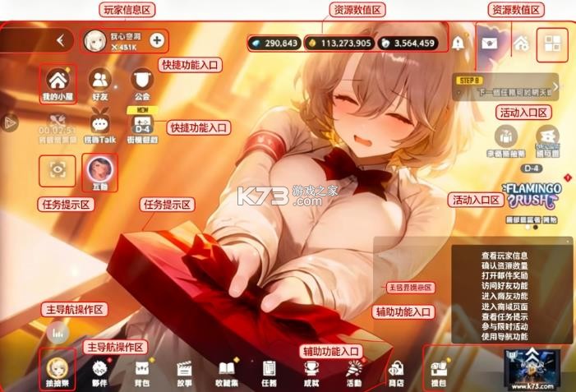Open the 我的小屋 home icon
Viewport: 576px width, 392px height.
tap(58, 84)
